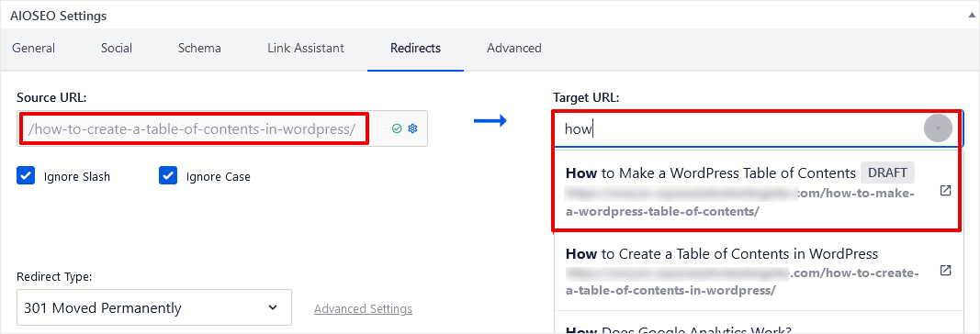Switch to the General tab
The height and width of the screenshot is (334, 980).
tap(34, 48)
